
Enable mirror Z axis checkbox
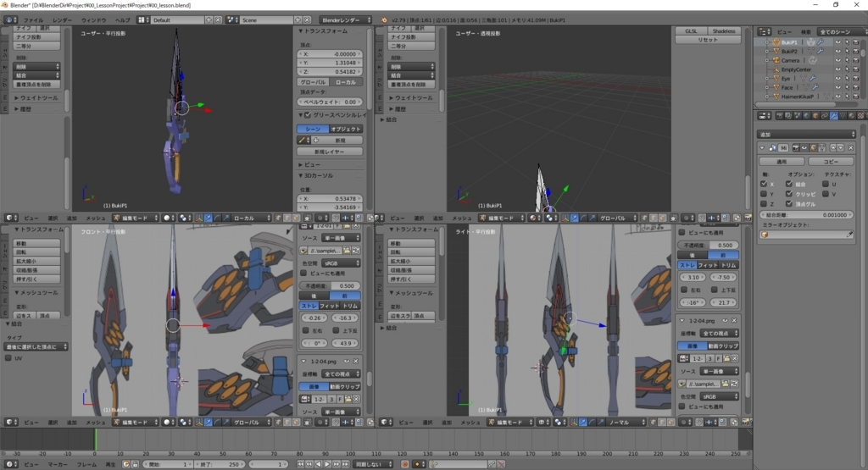(x=764, y=204)
